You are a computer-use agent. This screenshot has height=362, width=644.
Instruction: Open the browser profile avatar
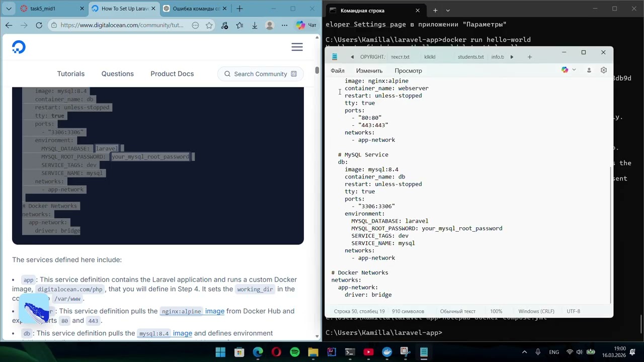coord(270,25)
